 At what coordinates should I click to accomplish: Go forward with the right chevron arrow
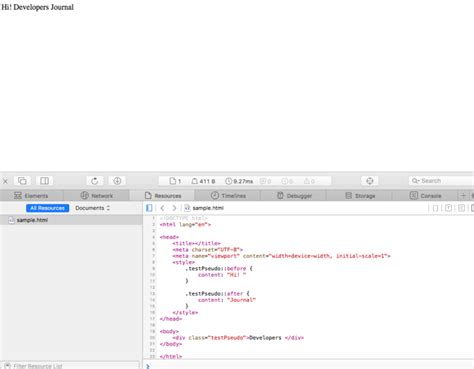click(x=174, y=208)
